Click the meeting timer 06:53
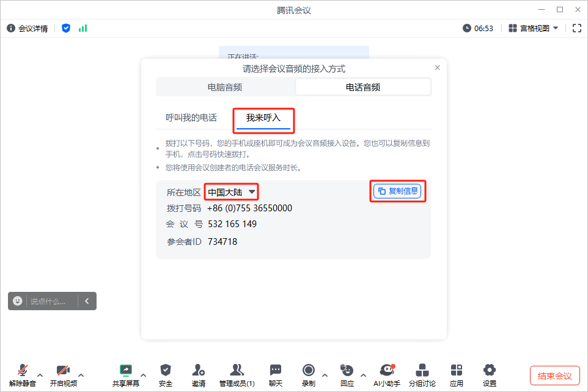 478,29
